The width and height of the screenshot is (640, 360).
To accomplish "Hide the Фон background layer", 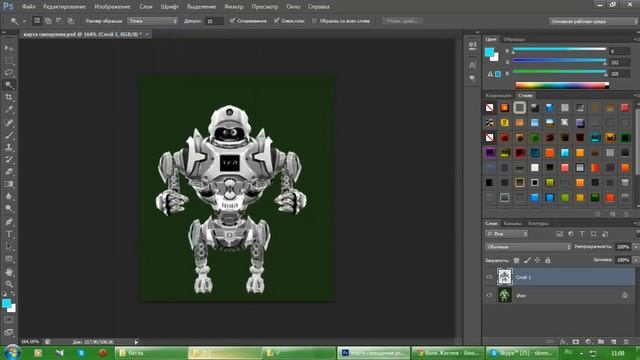I will click(x=489, y=295).
